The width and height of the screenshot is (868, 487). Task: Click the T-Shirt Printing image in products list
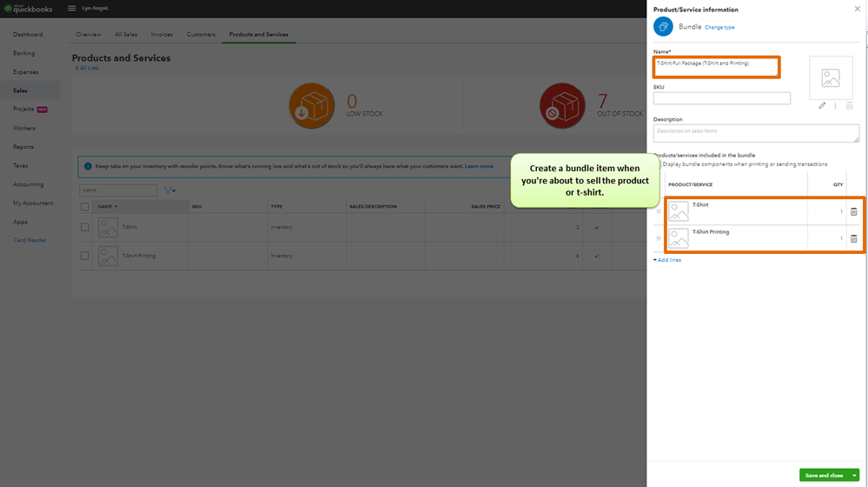(x=108, y=256)
